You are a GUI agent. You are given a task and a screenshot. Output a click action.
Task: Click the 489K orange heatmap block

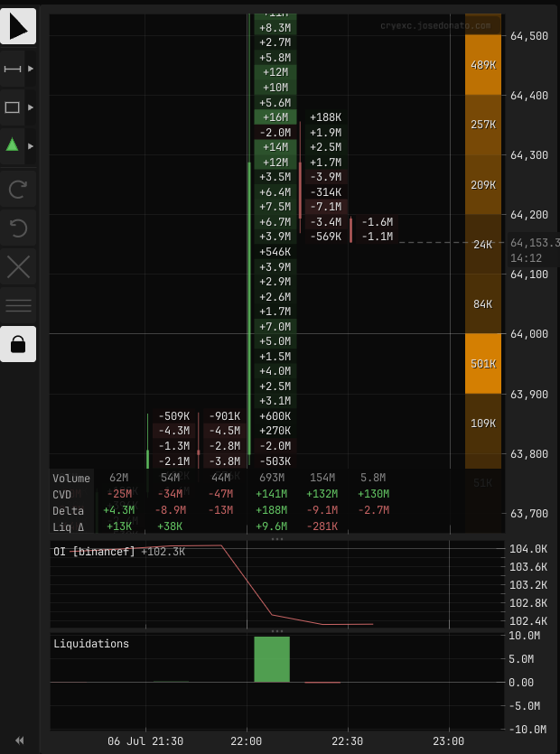tap(483, 65)
